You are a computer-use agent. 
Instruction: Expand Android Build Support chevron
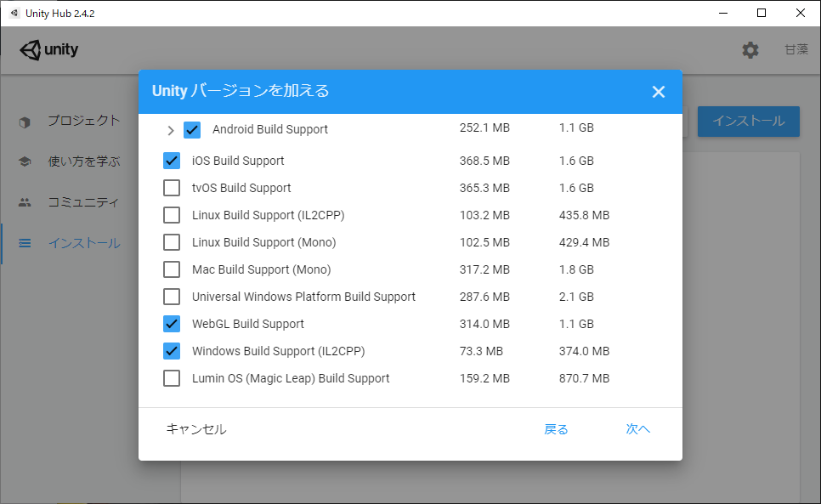click(170, 130)
